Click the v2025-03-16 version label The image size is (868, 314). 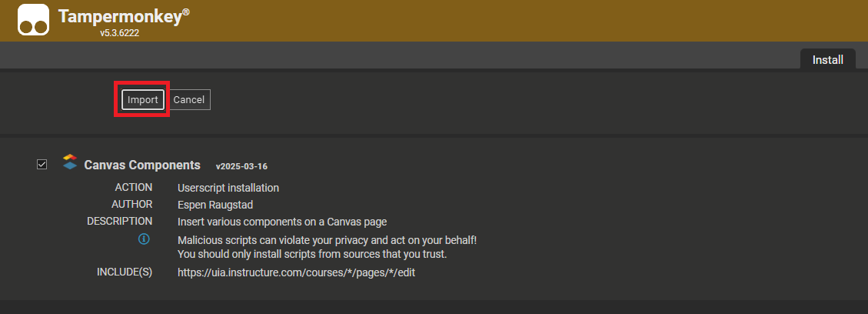[241, 166]
